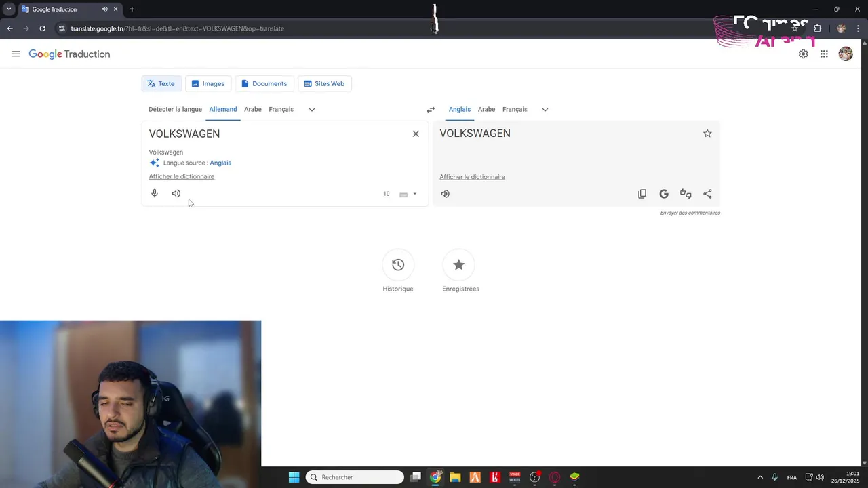Click the translated VOLKSWAGEN text
This screenshot has width=868, height=488.
click(475, 134)
